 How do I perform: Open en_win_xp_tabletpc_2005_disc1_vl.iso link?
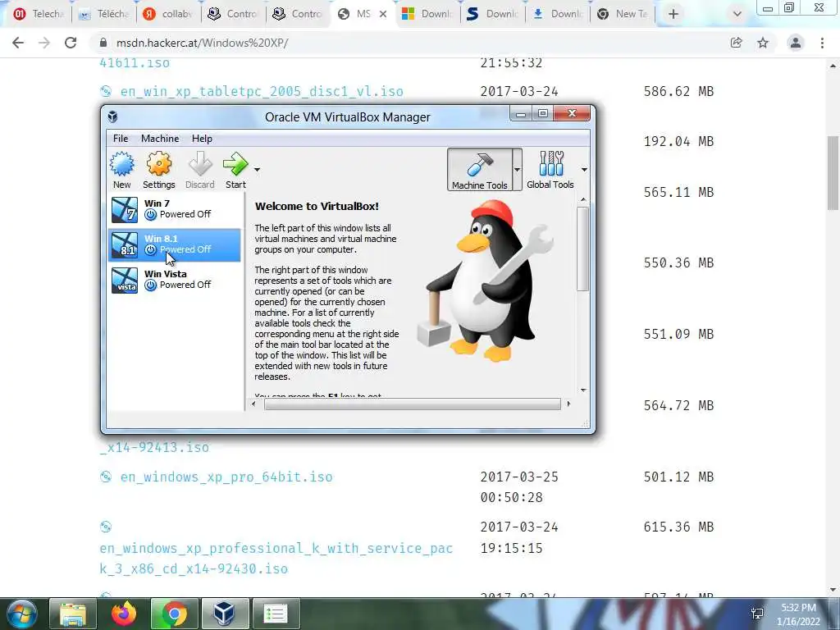(262, 92)
